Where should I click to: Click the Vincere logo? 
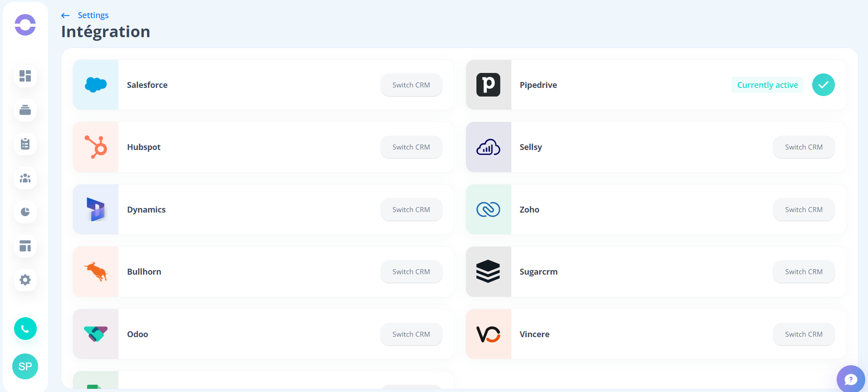(x=488, y=334)
